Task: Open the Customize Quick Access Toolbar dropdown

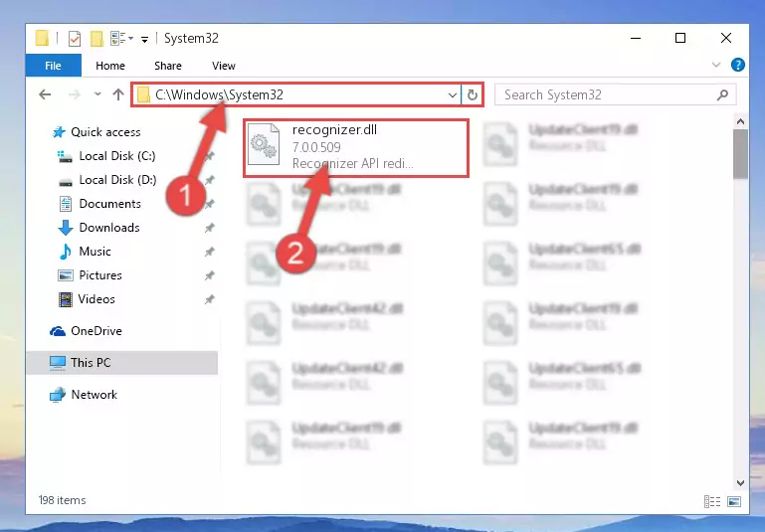Action: (144, 39)
